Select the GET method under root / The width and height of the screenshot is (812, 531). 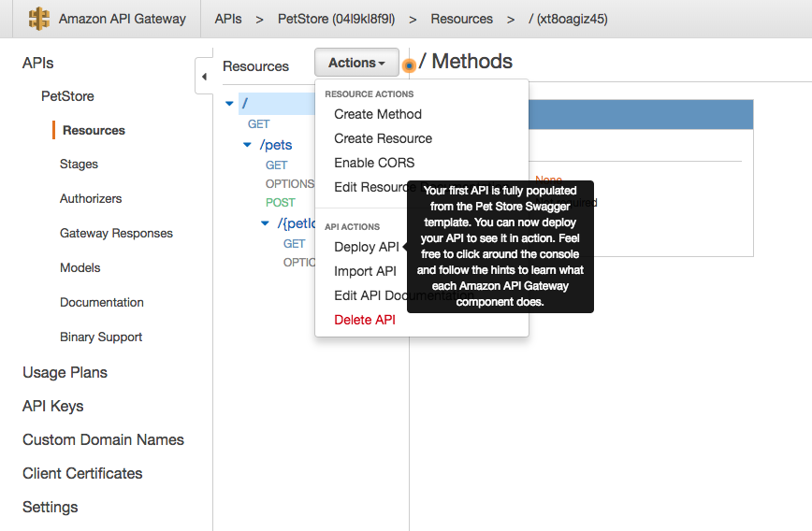(258, 124)
